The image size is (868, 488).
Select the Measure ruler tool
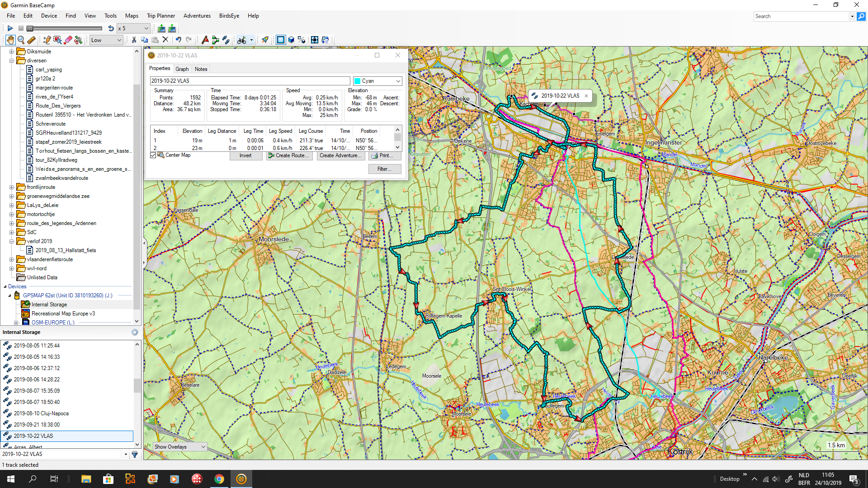click(31, 40)
